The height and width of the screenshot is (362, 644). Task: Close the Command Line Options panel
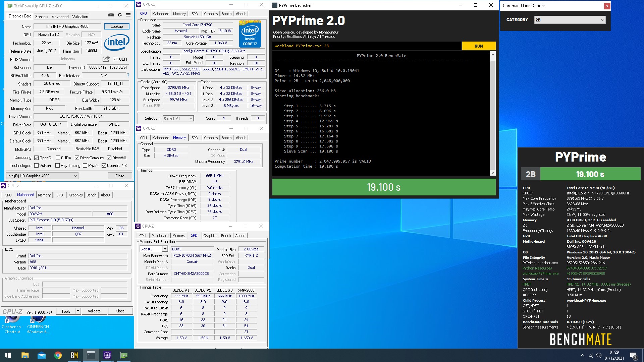coord(607,6)
